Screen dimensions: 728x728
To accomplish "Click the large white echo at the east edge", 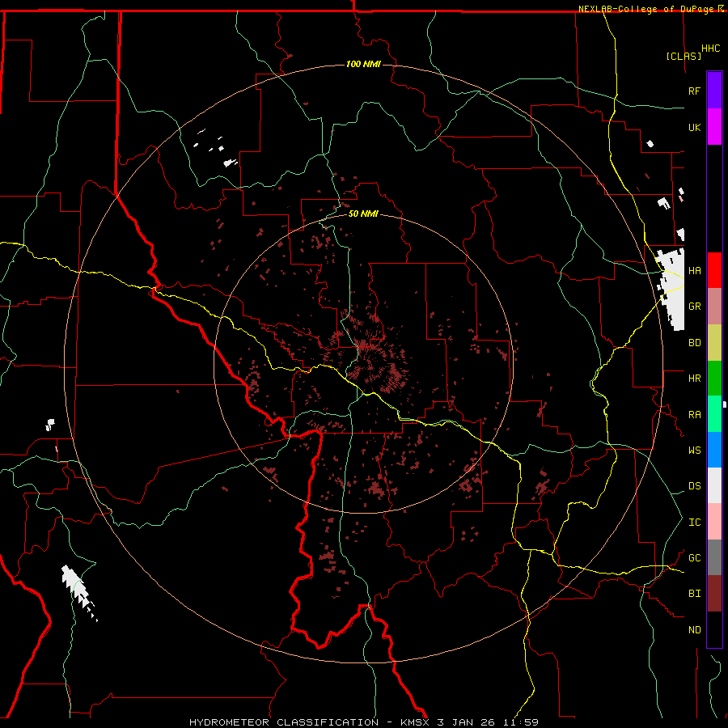I will click(x=672, y=288).
